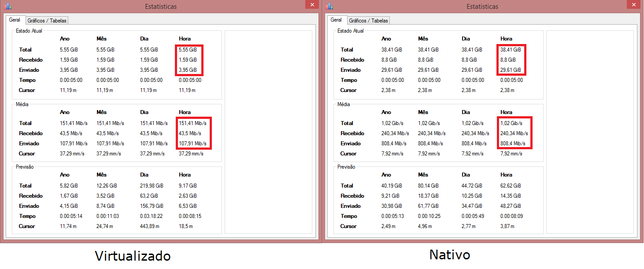Select Recebido forecast 9,21 GiB
This screenshot has height=269, width=644.
point(390,196)
